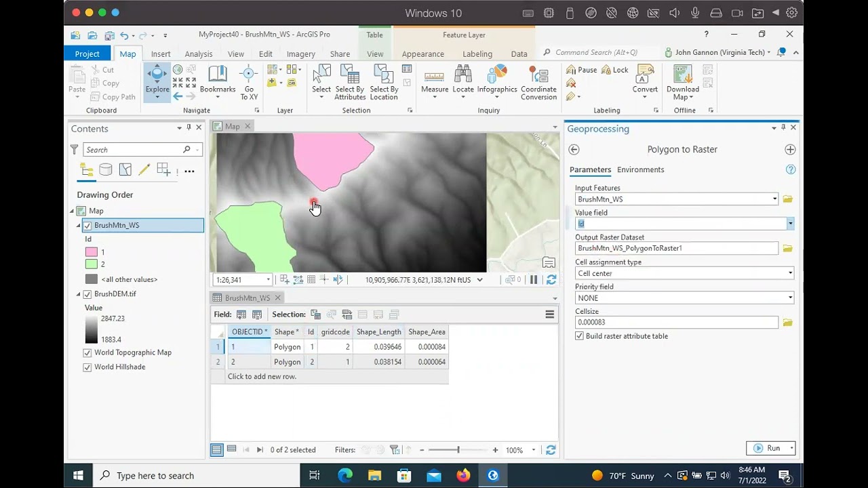
Task: Switch to the Imagery ribbon tab
Action: click(300, 54)
